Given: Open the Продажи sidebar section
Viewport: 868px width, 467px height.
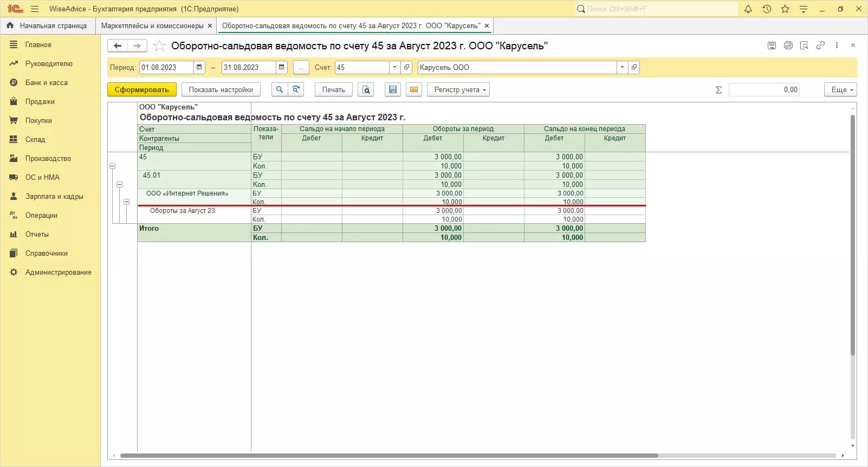Looking at the screenshot, I should pos(40,102).
